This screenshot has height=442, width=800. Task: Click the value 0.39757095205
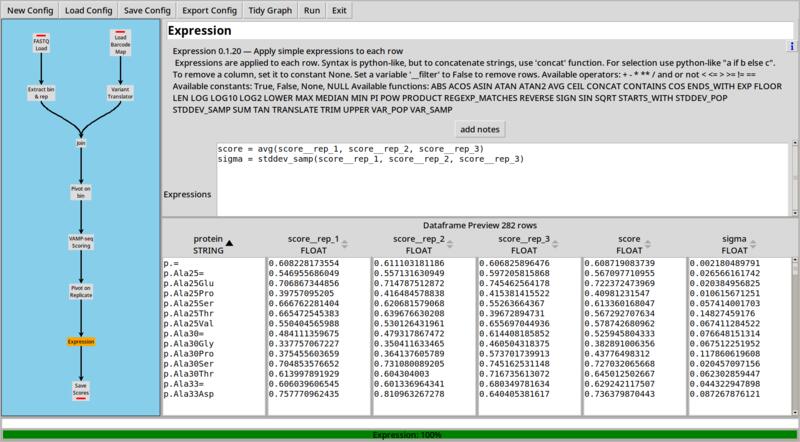point(301,293)
